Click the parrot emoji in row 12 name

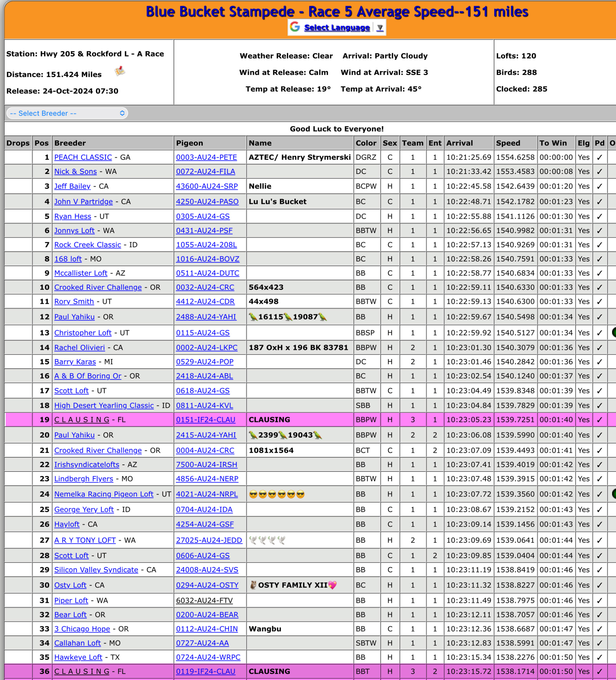[253, 317]
